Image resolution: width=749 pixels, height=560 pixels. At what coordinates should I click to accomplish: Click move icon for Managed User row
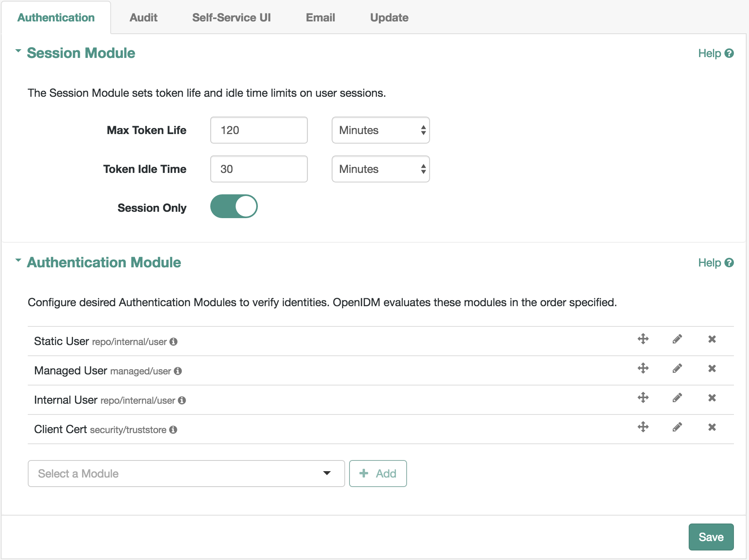click(643, 368)
